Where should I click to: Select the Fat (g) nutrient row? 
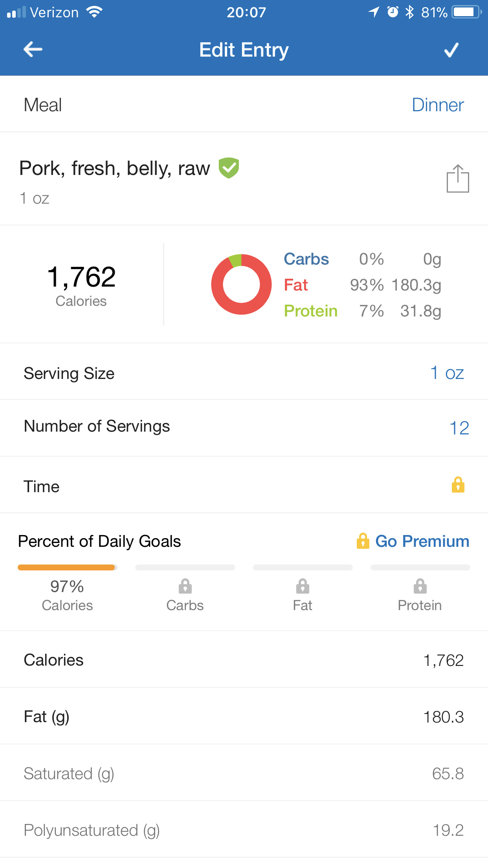244,716
